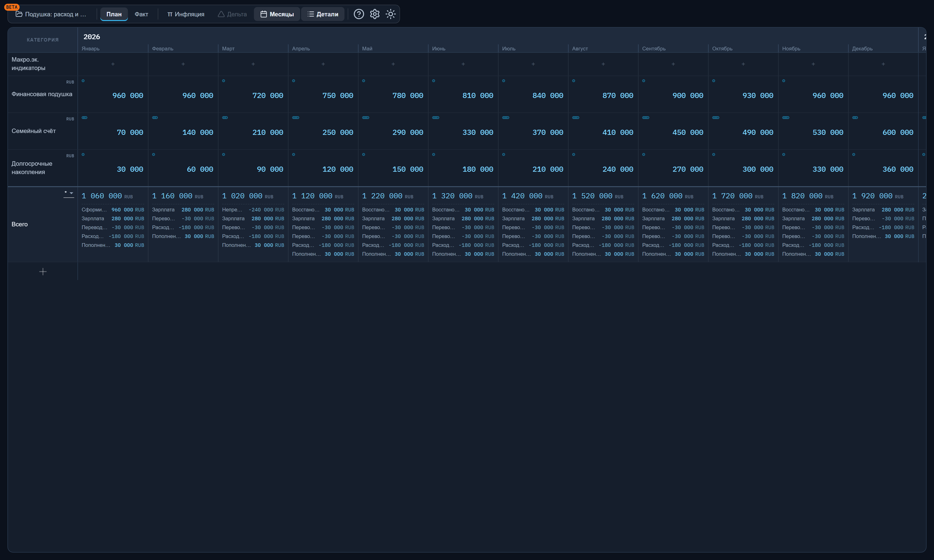
Task: Click the chain marker in Семейный счёт Июль cell
Action: (x=506, y=118)
